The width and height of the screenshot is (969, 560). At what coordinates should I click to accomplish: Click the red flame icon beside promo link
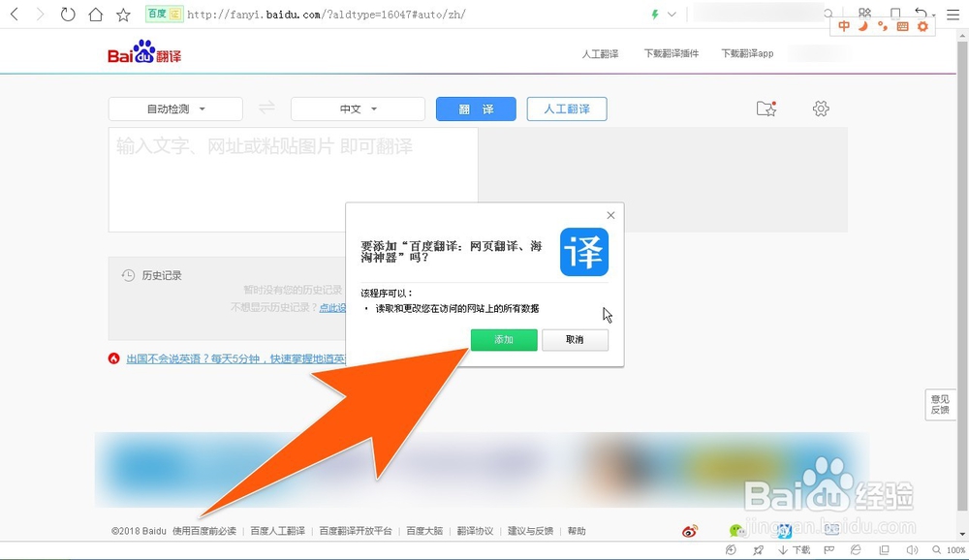coord(113,358)
